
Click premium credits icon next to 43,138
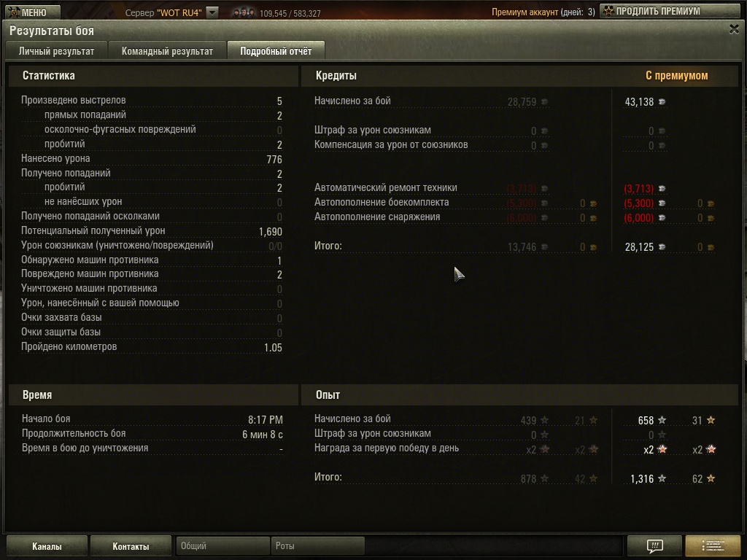662,102
